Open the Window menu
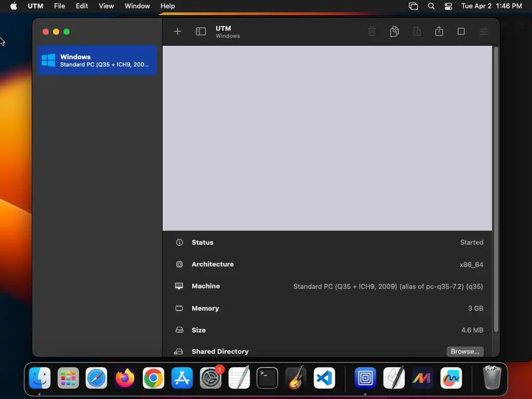The image size is (532, 399). 137,6
